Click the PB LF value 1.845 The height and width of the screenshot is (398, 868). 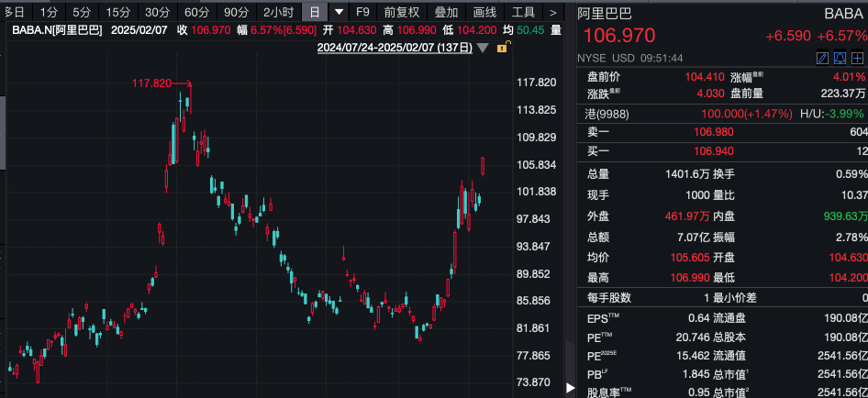(696, 373)
